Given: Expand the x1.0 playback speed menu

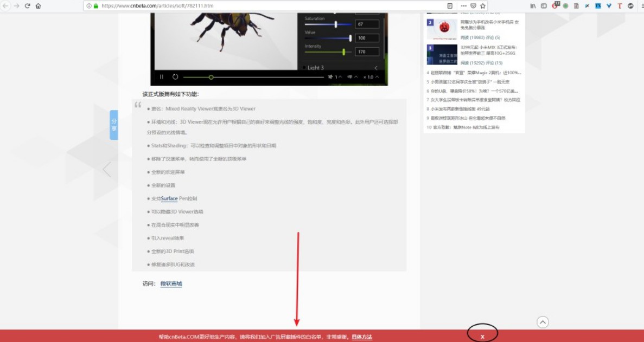Looking at the screenshot, I should 372,77.
